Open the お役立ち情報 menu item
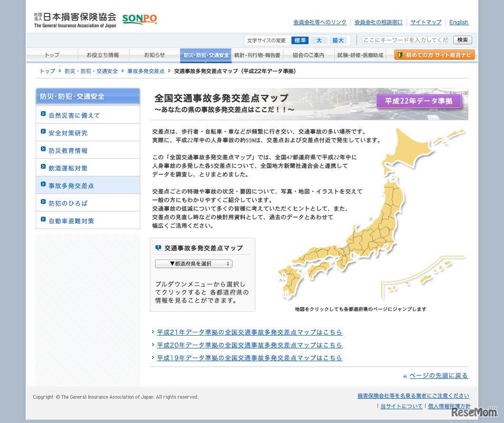 pyautogui.click(x=103, y=55)
